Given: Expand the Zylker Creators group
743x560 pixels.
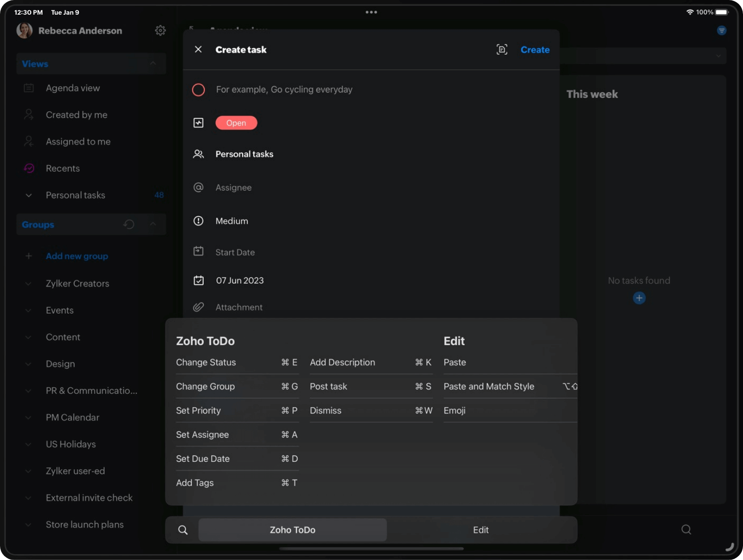Looking at the screenshot, I should [28, 284].
